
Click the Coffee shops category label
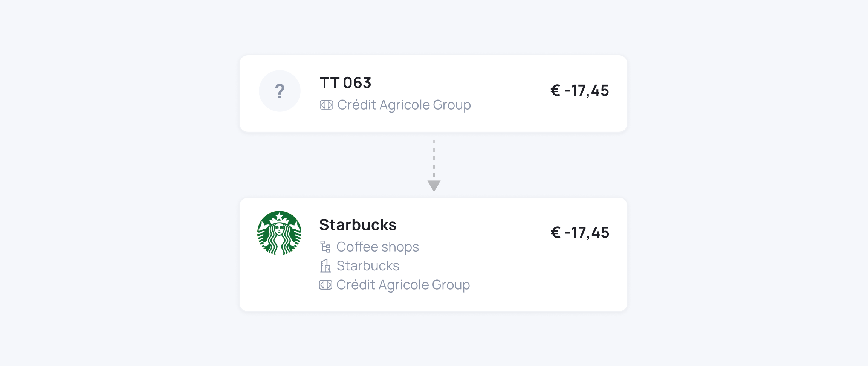(377, 247)
